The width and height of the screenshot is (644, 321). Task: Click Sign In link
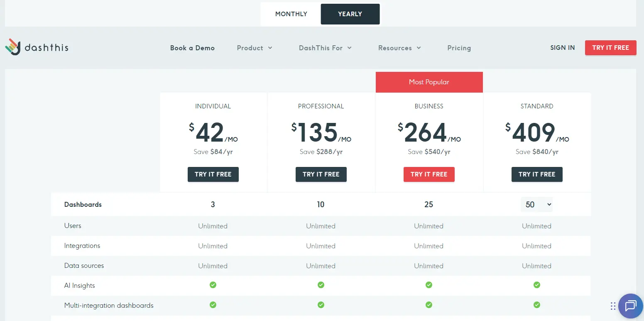tap(562, 48)
